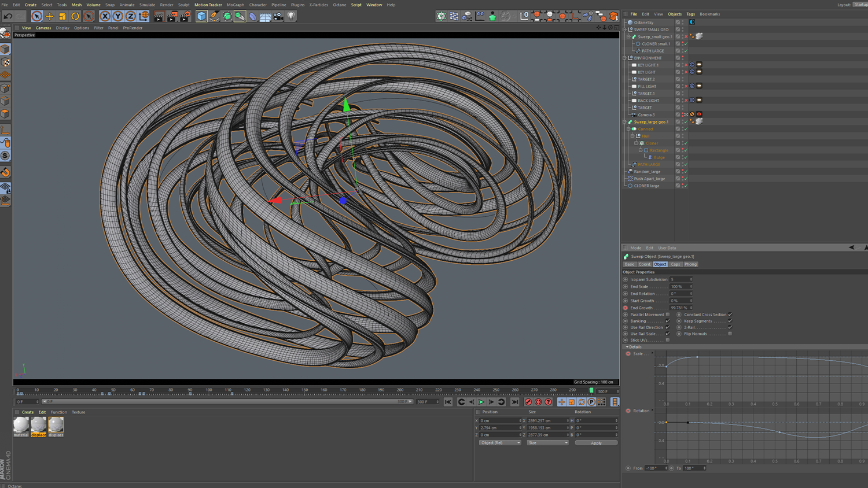Enable the Flip Normals checkbox
Image resolution: width=868 pixels, height=488 pixels.
(730, 334)
